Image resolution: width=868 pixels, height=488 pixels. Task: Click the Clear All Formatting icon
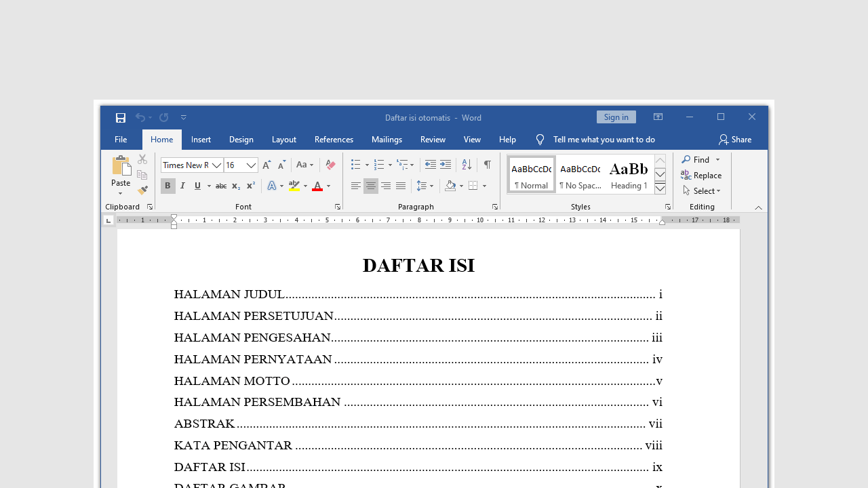[330, 165]
